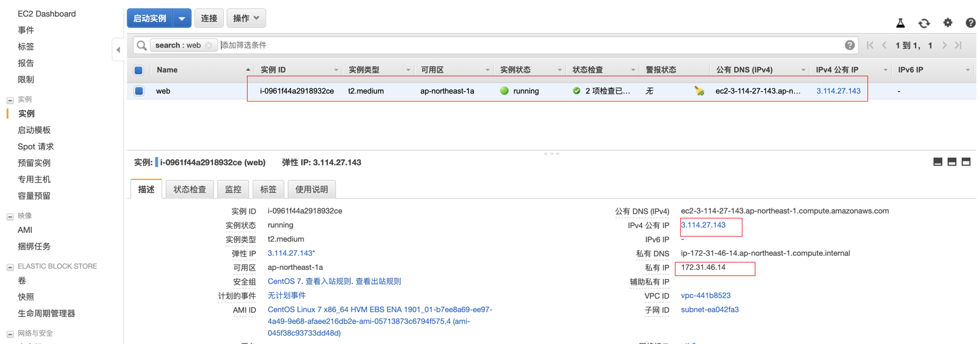The image size is (980, 344).
Task: Toggle the checkbox for web instance
Action: coord(139,91)
